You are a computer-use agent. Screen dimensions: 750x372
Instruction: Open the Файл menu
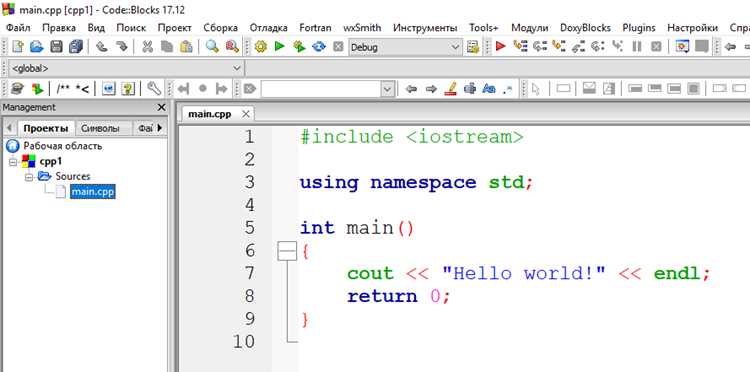click(x=18, y=28)
